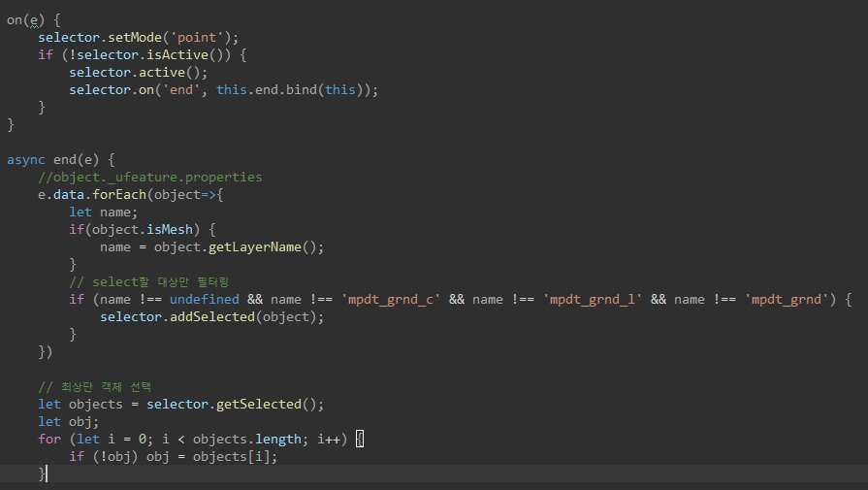Click the async keyword before end(e)
The width and height of the screenshot is (868, 490).
pos(26,160)
